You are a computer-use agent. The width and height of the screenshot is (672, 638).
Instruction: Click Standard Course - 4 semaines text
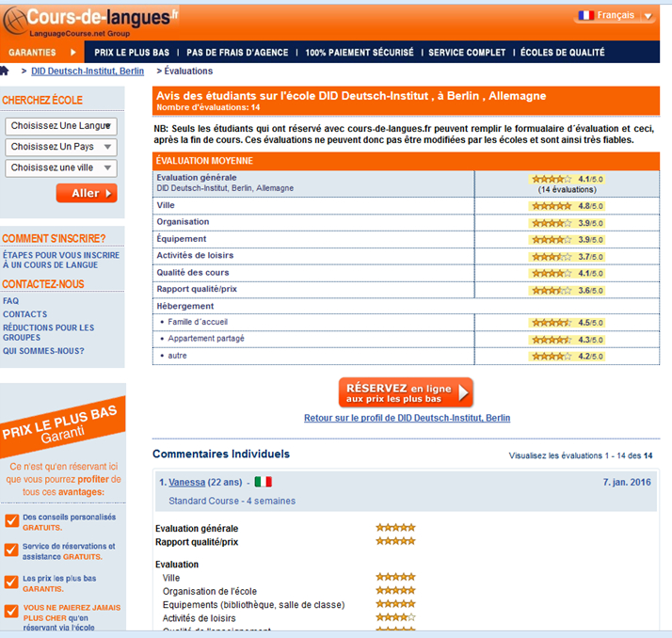[x=232, y=501]
